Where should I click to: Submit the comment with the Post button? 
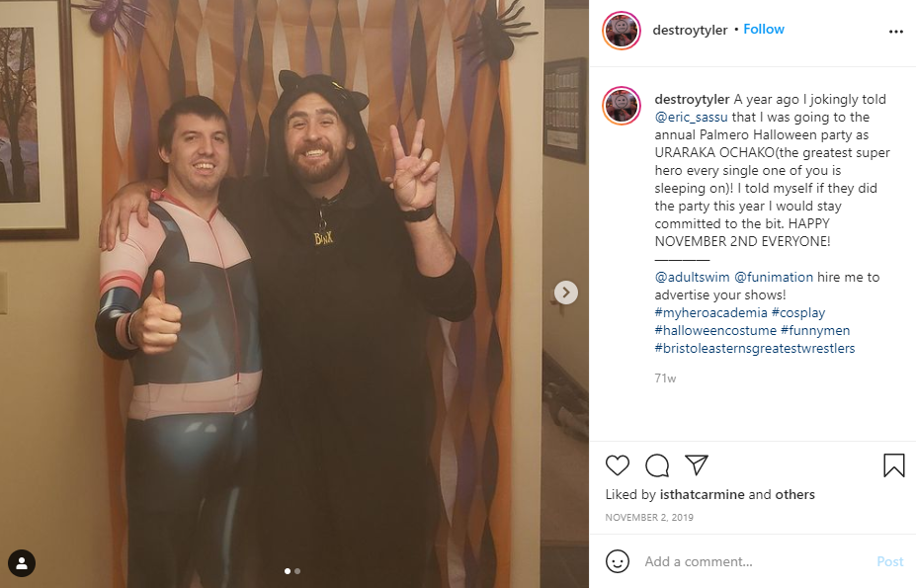(889, 561)
